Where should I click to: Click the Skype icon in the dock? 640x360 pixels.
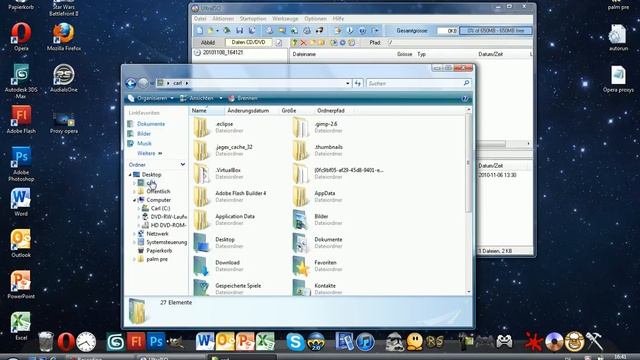click(295, 341)
